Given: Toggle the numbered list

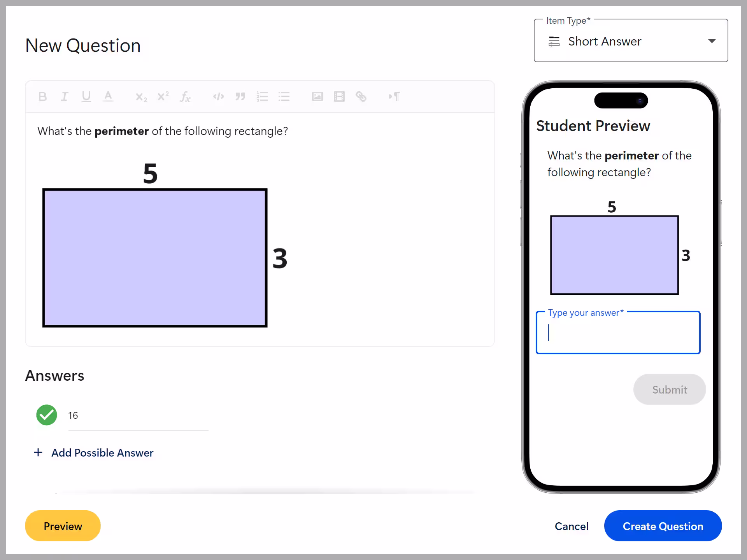Looking at the screenshot, I should [x=262, y=96].
